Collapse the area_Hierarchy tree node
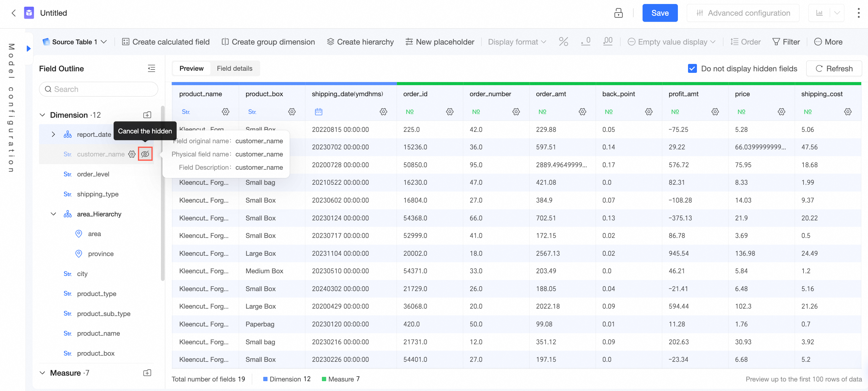The width and height of the screenshot is (868, 391). (53, 214)
